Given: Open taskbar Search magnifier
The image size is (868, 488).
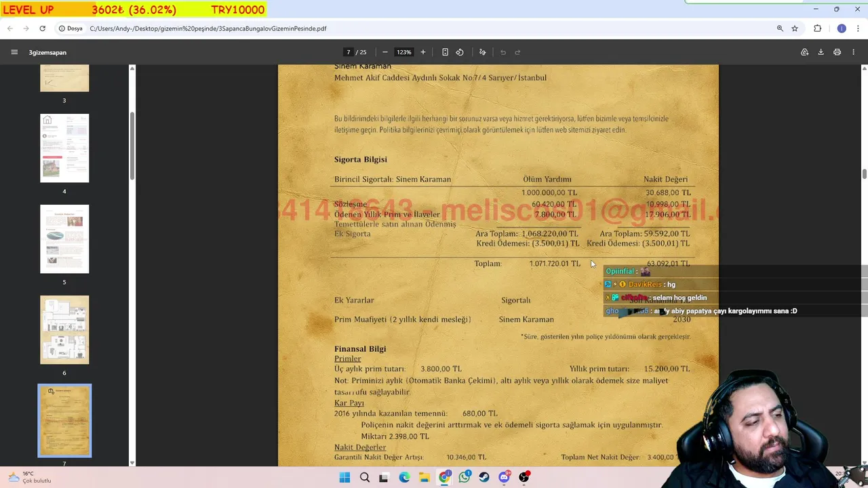Looking at the screenshot, I should tap(365, 477).
